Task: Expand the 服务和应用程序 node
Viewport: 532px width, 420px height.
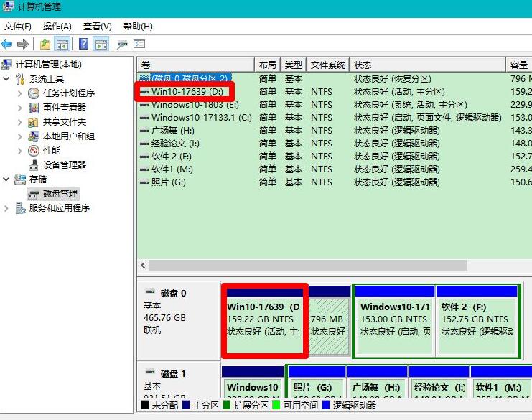Action: click(6, 208)
